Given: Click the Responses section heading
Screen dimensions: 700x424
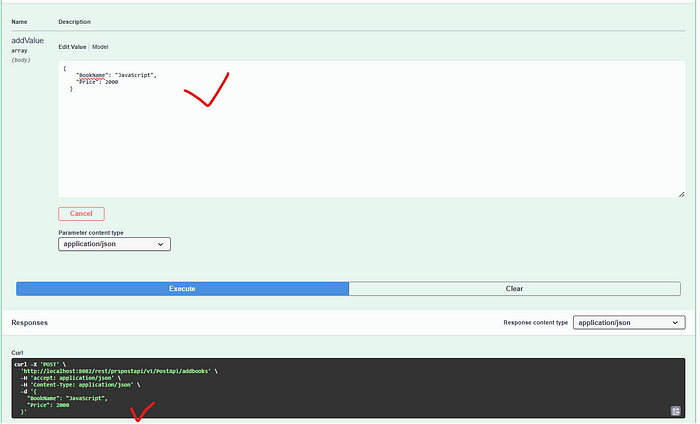Looking at the screenshot, I should (30, 323).
